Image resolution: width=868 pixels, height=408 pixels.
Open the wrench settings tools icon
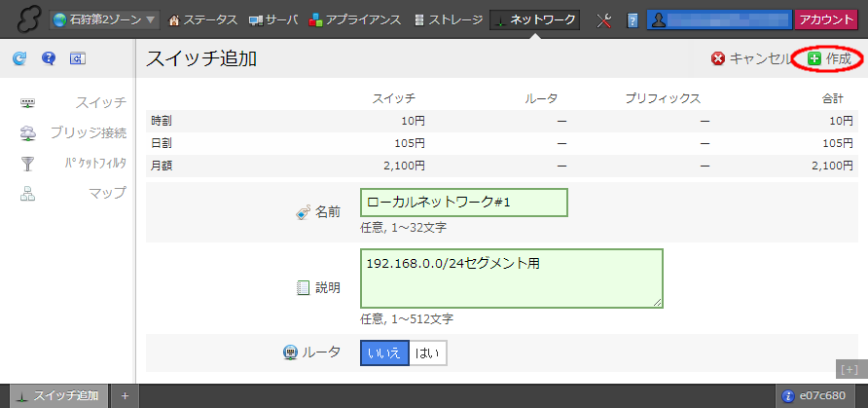coord(603,19)
